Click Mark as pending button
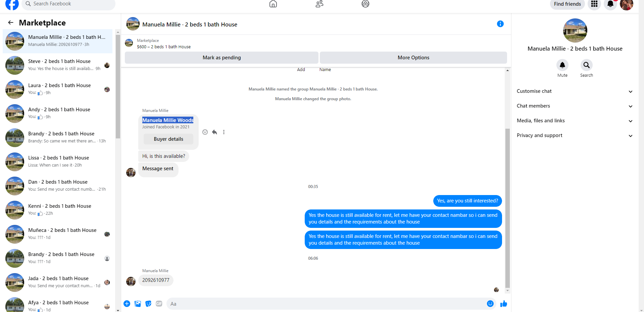Viewport: 644px width, 312px height. click(x=221, y=58)
